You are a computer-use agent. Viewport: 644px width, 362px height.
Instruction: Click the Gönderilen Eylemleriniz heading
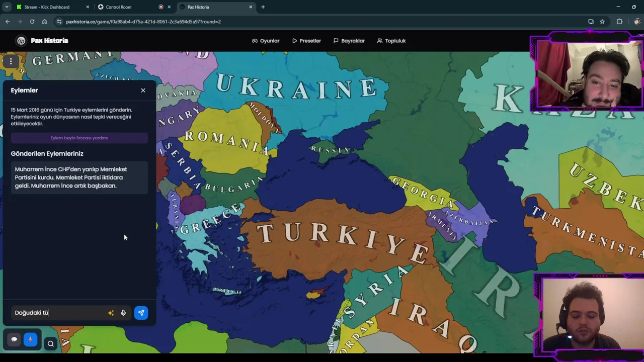47,154
